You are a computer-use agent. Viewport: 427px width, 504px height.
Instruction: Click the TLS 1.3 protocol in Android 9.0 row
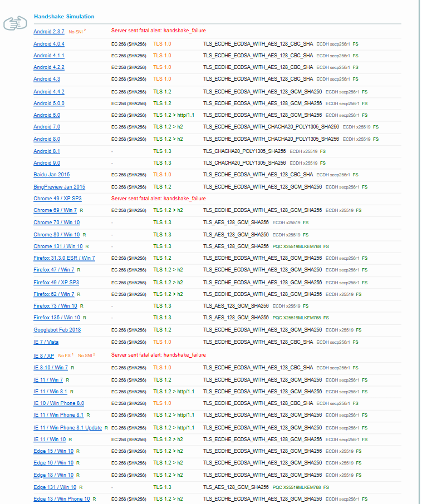[162, 163]
